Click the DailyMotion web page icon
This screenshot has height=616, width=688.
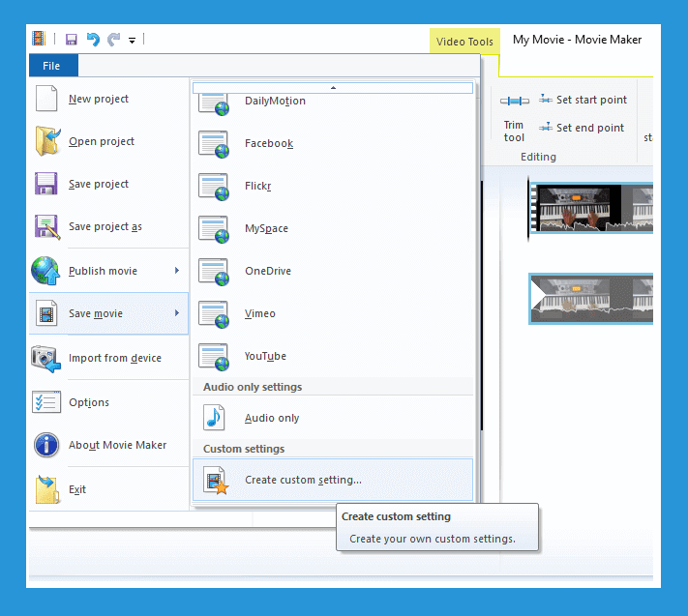(x=213, y=104)
